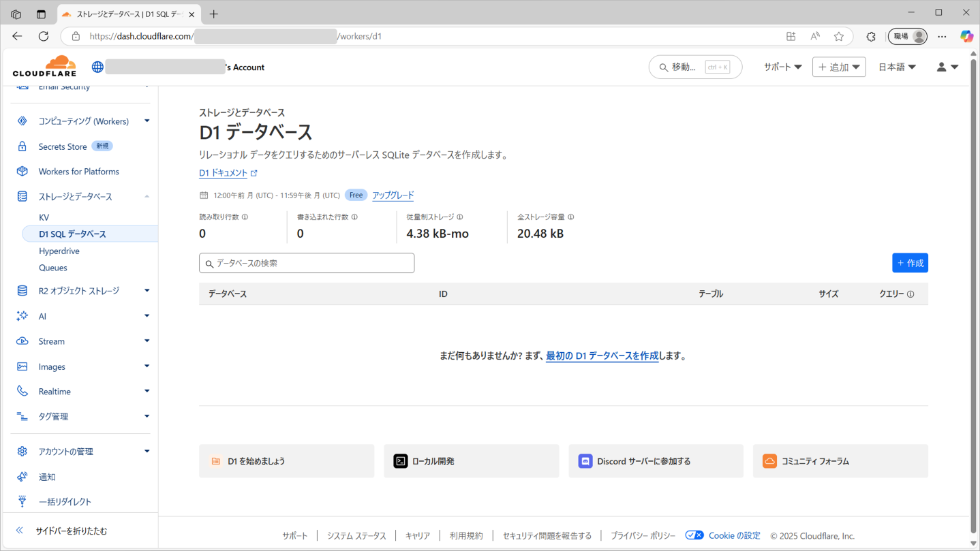Click the collapse sidebar double-chevron icon
Image resolution: width=980 pixels, height=551 pixels.
click(x=20, y=531)
